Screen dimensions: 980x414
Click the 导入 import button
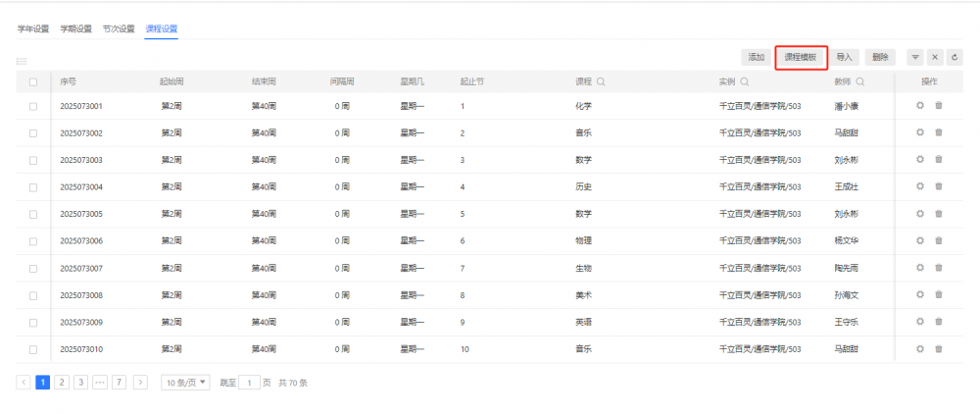pos(846,58)
